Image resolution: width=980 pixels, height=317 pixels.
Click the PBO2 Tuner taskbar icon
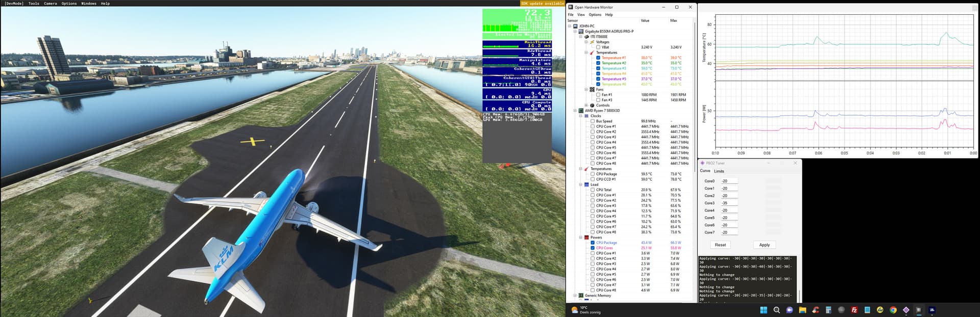point(906,310)
